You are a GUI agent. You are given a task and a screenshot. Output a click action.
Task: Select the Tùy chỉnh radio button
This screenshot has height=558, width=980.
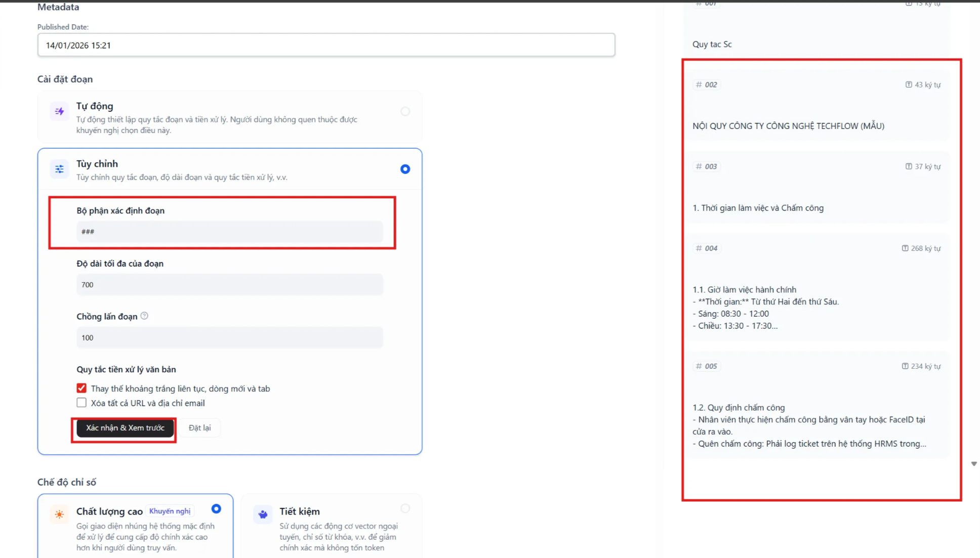[405, 169]
